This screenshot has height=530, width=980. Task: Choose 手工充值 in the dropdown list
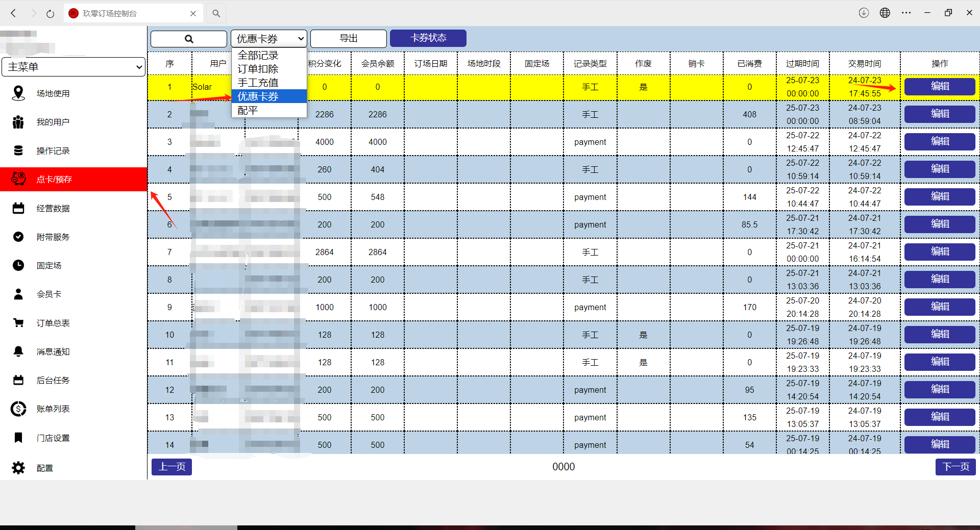point(258,83)
